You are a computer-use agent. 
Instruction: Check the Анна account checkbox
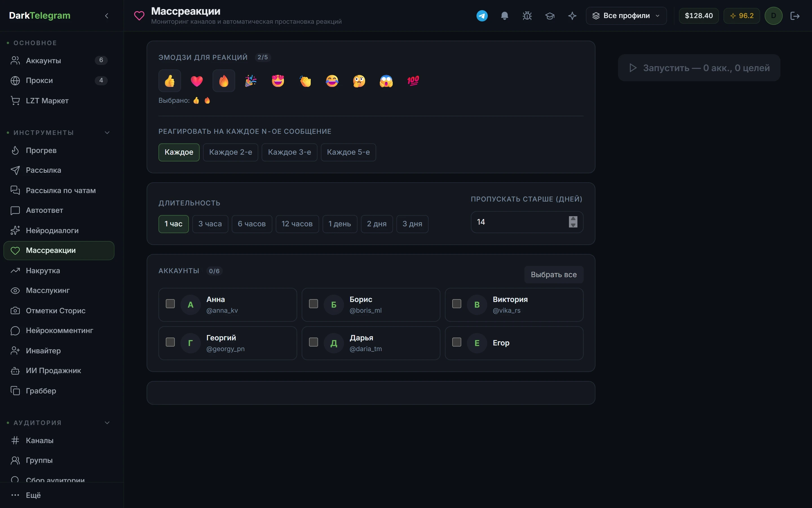(x=170, y=304)
